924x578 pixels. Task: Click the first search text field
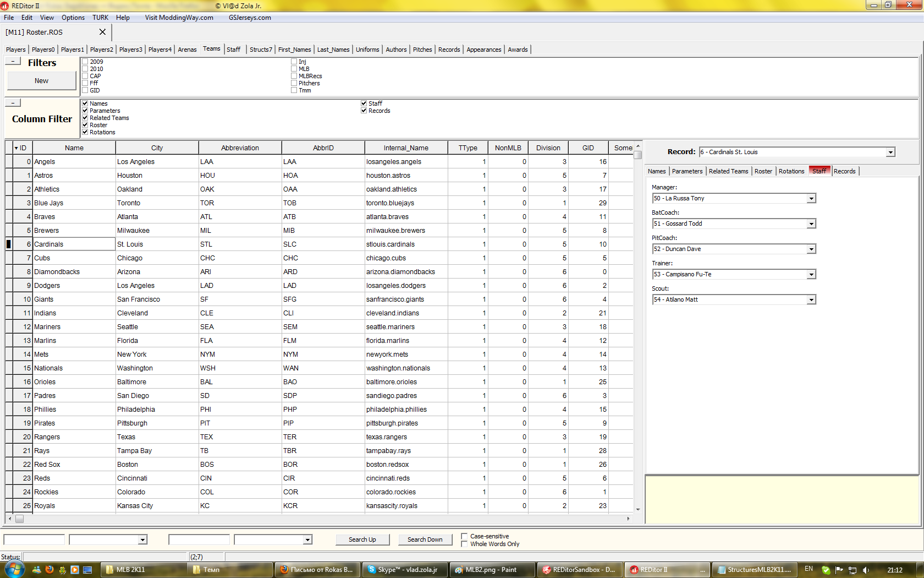click(34, 540)
